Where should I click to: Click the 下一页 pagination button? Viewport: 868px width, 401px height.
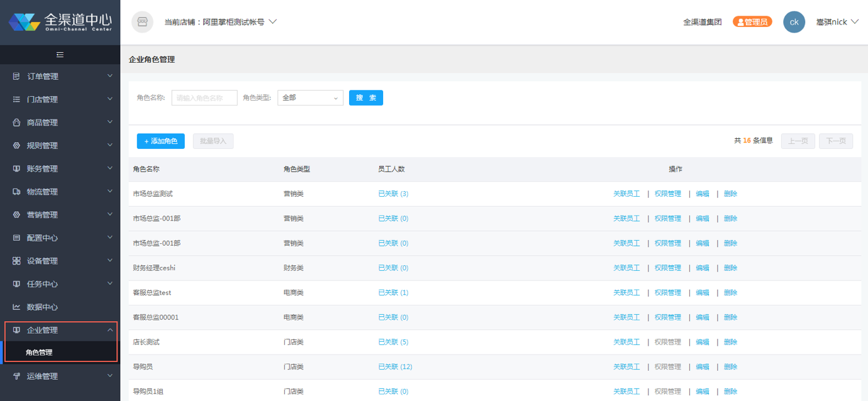point(836,141)
